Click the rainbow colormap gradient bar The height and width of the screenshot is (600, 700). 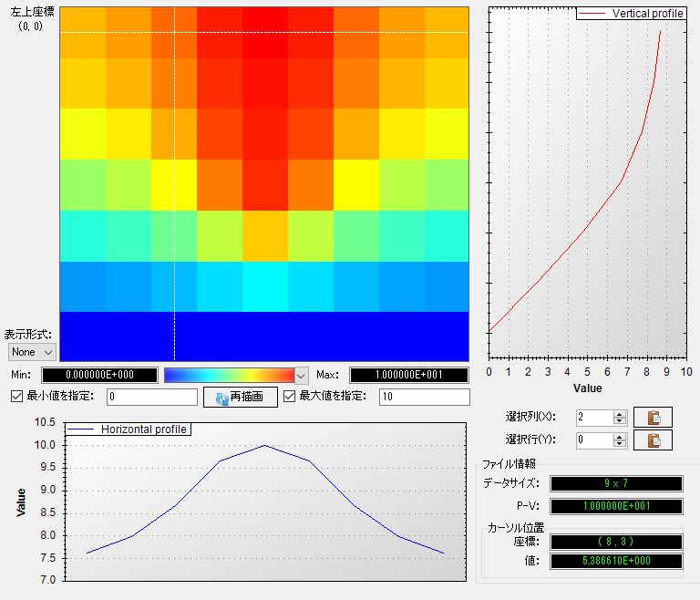(229, 376)
